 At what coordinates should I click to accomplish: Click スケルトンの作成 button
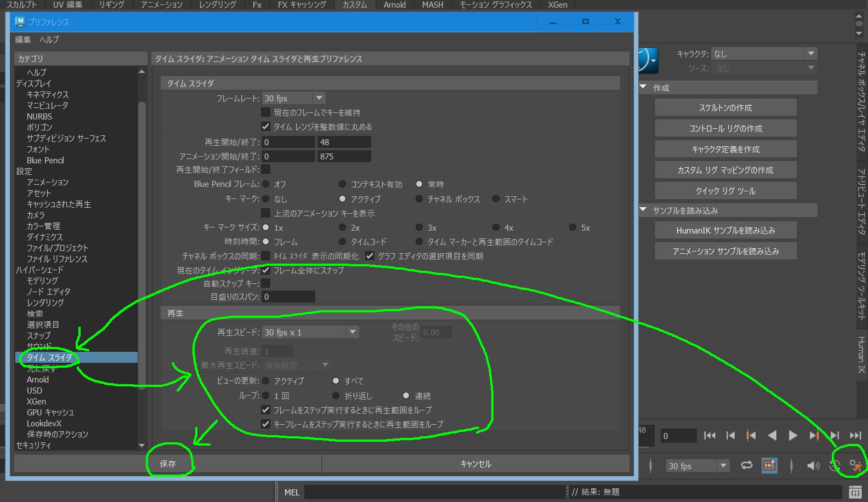click(725, 107)
